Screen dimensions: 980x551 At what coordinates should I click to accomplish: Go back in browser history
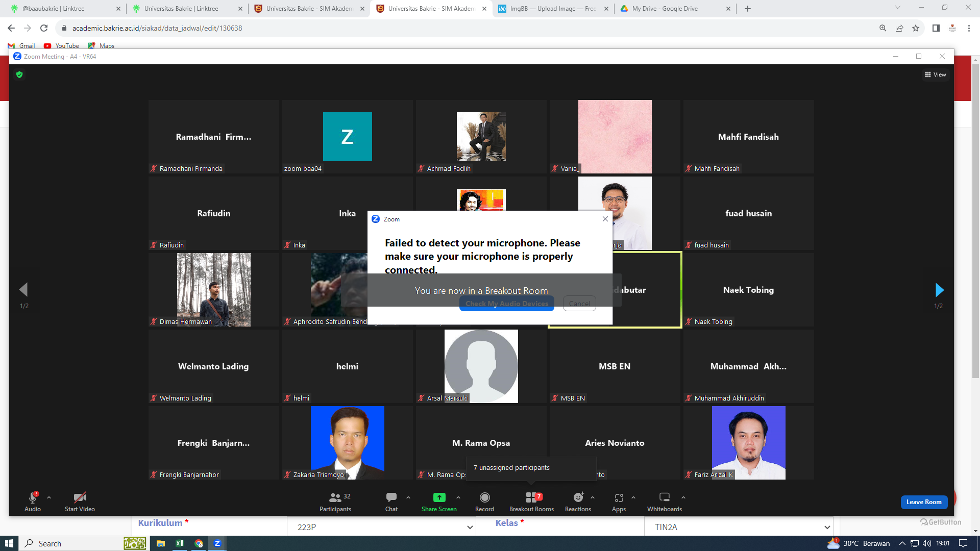(x=11, y=28)
